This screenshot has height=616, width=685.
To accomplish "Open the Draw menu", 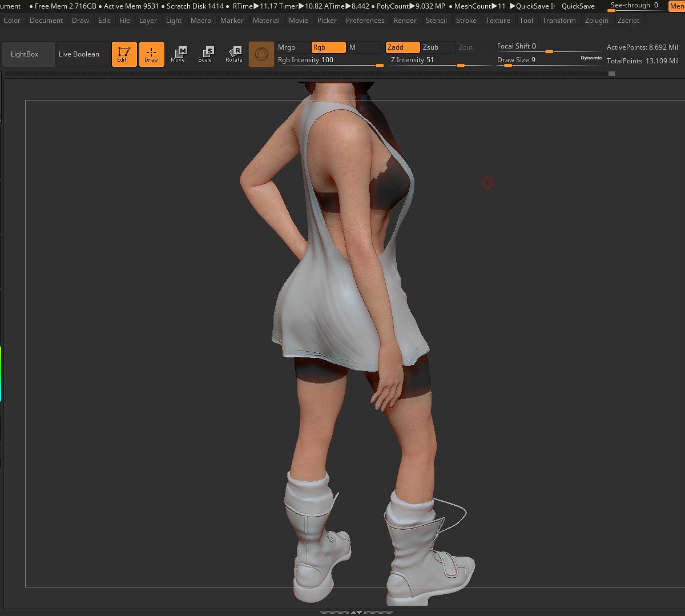I will coord(80,20).
